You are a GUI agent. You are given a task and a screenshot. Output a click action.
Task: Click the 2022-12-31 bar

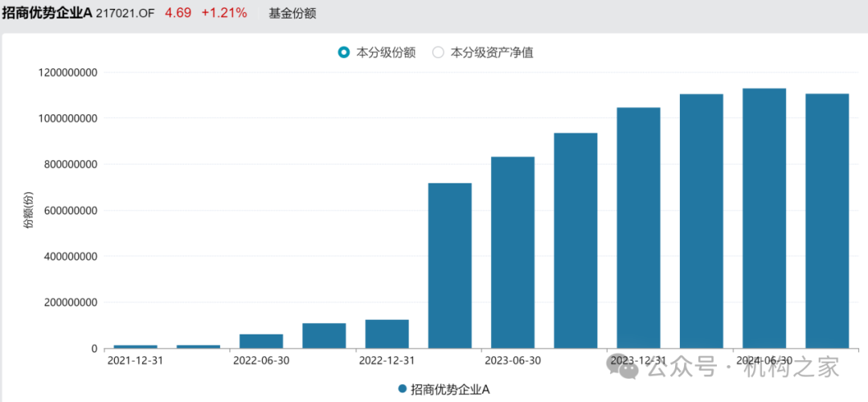pyautogui.click(x=387, y=334)
